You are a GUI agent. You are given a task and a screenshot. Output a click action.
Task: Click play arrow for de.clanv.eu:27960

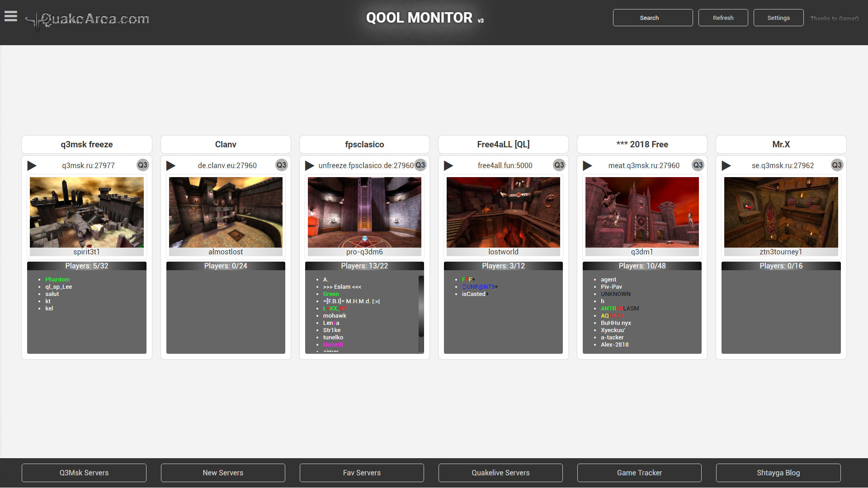(171, 165)
